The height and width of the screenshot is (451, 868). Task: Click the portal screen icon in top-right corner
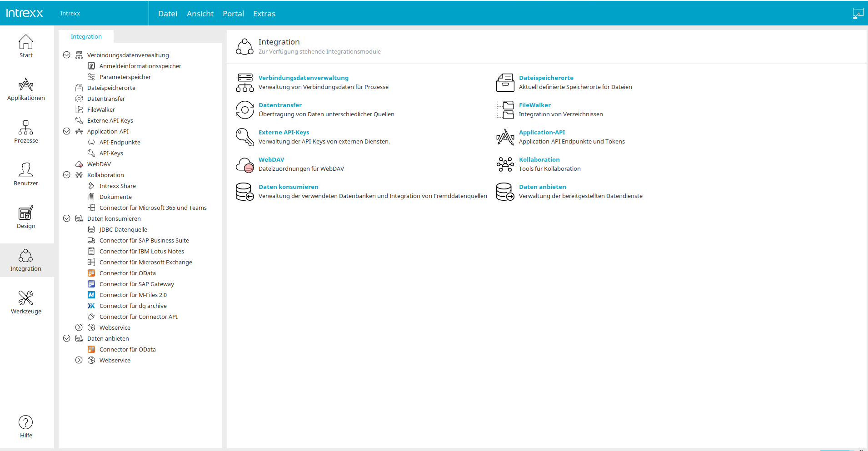[x=858, y=13]
